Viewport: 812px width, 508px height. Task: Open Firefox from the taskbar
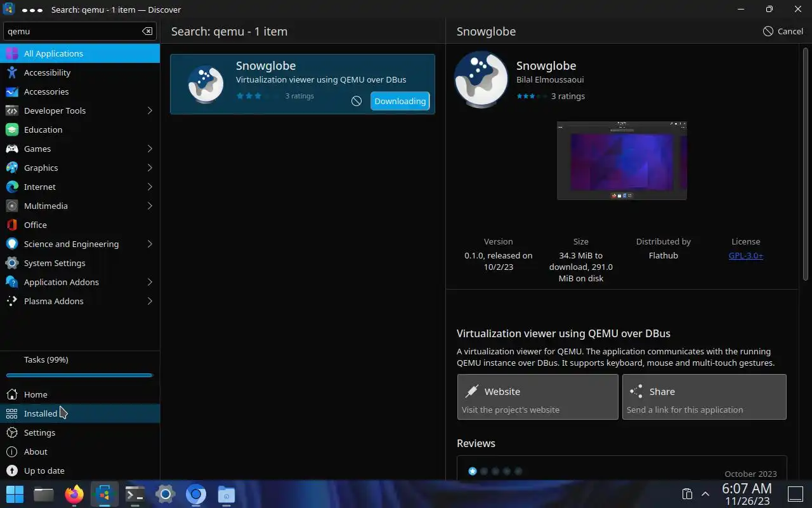pyautogui.click(x=74, y=494)
